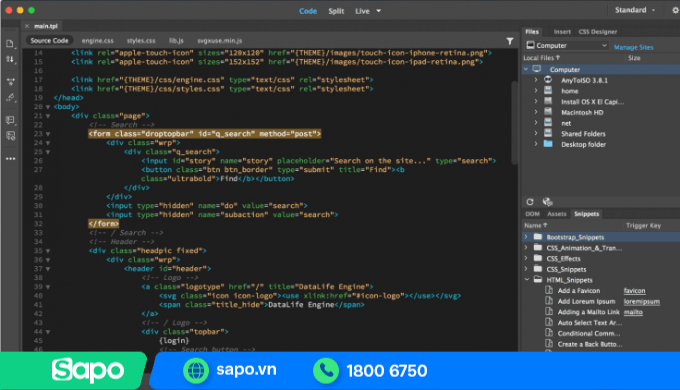Open the three-dots more tools menu

coord(10,159)
